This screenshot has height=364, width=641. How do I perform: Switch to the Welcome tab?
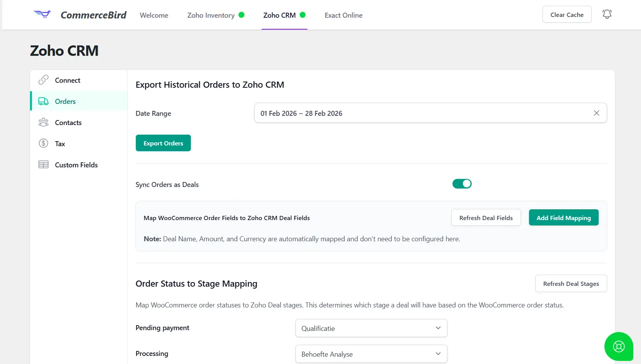click(x=154, y=15)
